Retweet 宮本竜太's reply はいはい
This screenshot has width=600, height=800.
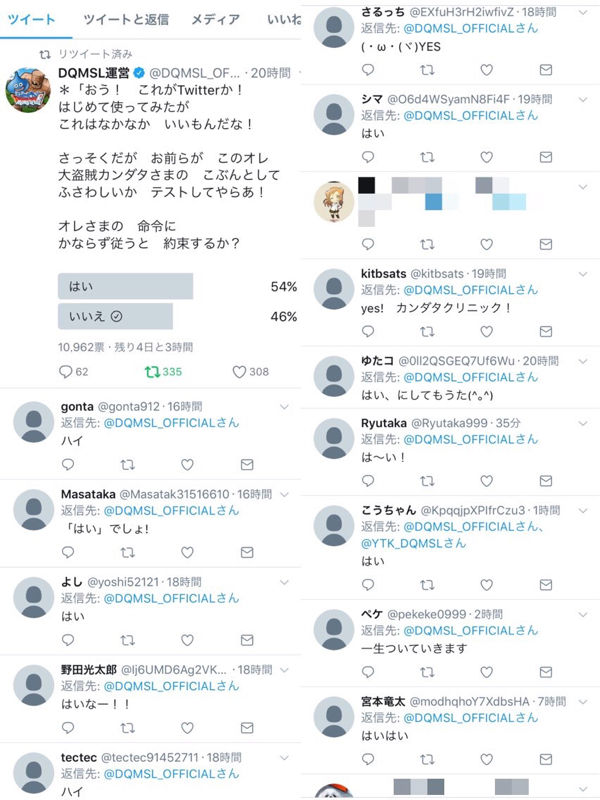point(427,759)
